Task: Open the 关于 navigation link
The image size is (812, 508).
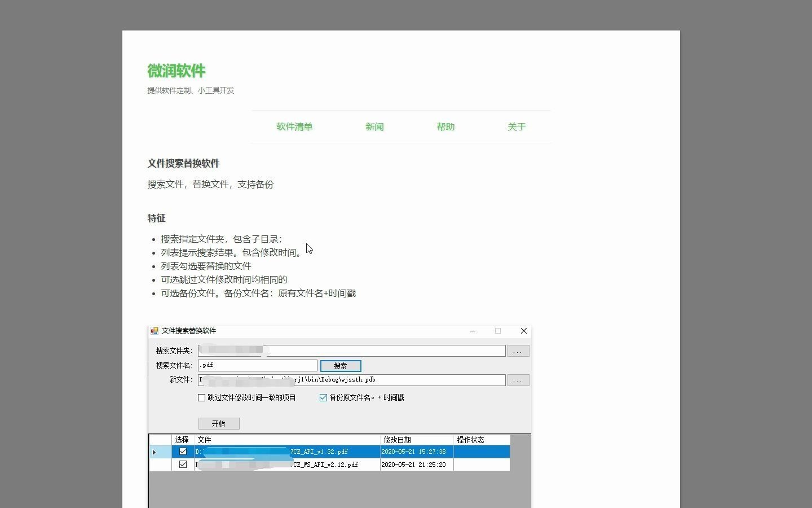Action: [x=517, y=127]
